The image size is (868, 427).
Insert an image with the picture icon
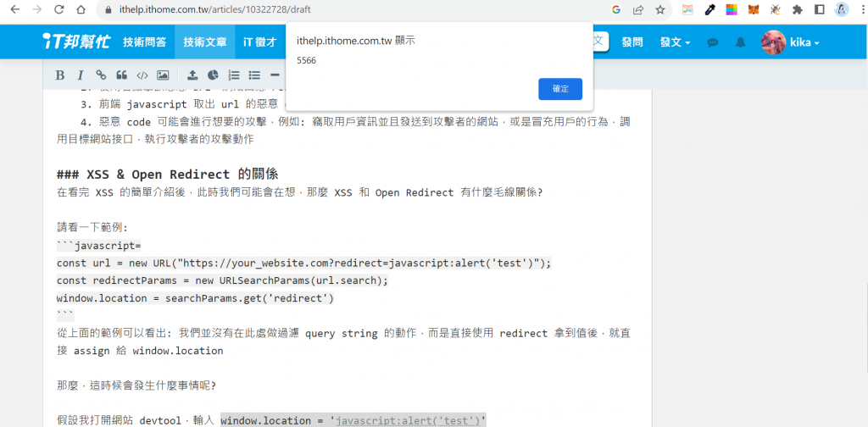163,75
